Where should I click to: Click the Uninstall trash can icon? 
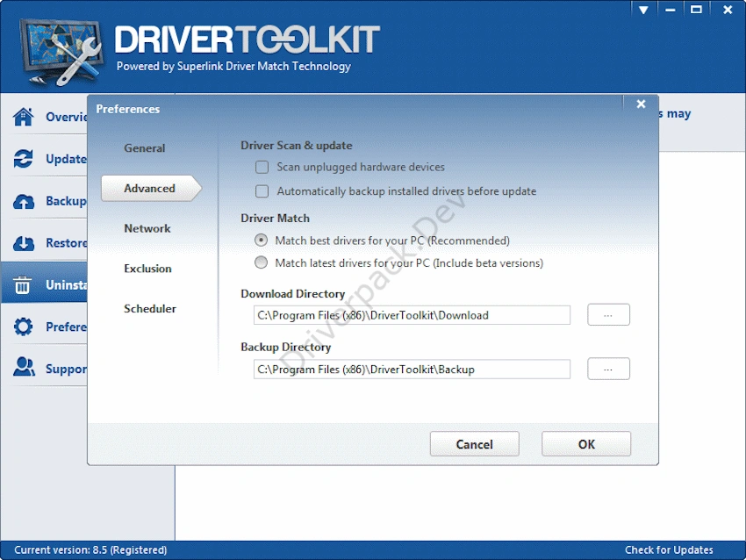tap(22, 284)
